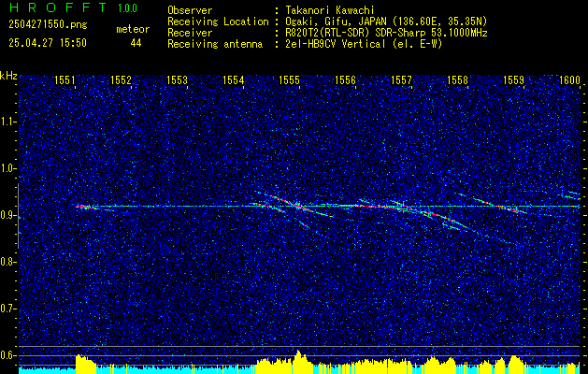
Task: Click the date stamp 25.04.27 15:50
Action: pyautogui.click(x=48, y=43)
